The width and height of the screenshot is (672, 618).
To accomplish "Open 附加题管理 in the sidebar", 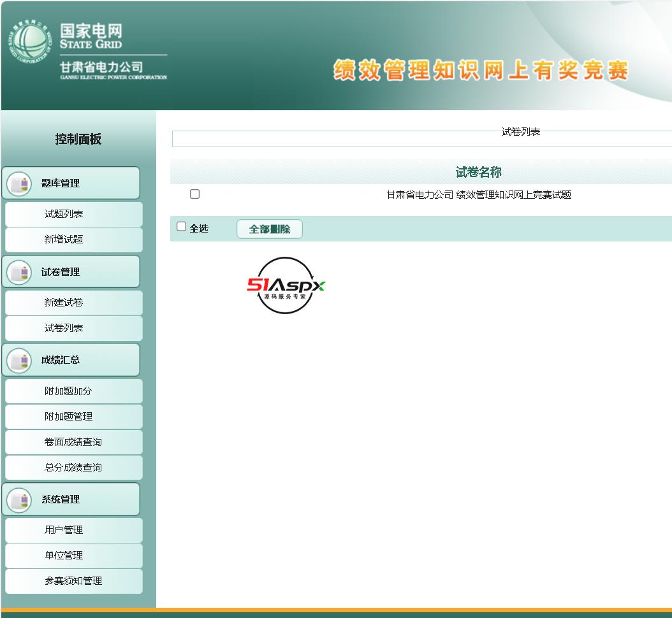I will click(x=68, y=417).
